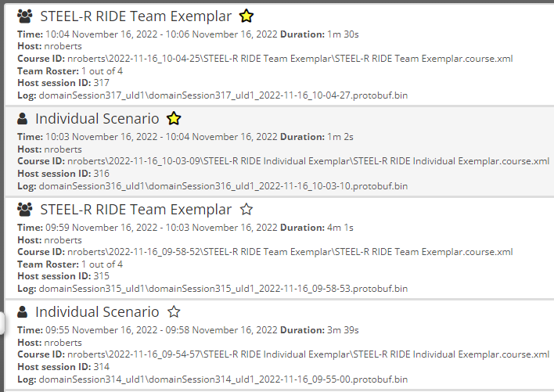Select the domainSession315 log file path
The height and width of the screenshot is (392, 554).
pyautogui.click(x=223, y=289)
